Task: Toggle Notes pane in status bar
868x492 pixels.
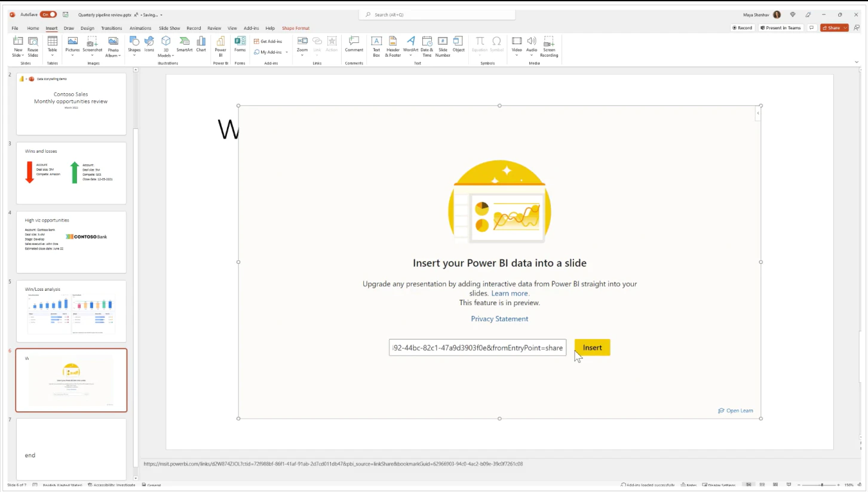Action: pyautogui.click(x=688, y=485)
